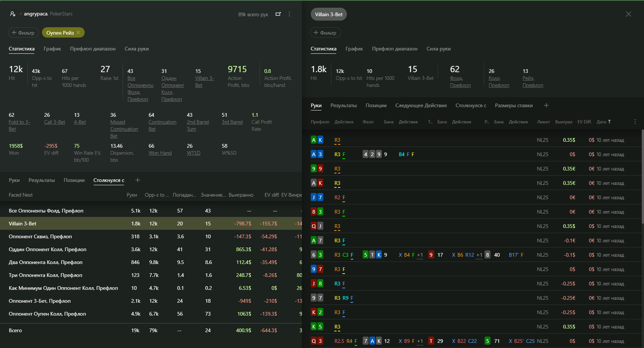Open Сила руки tab in left panel
Viewport: 644px width, 348px height.
click(137, 49)
